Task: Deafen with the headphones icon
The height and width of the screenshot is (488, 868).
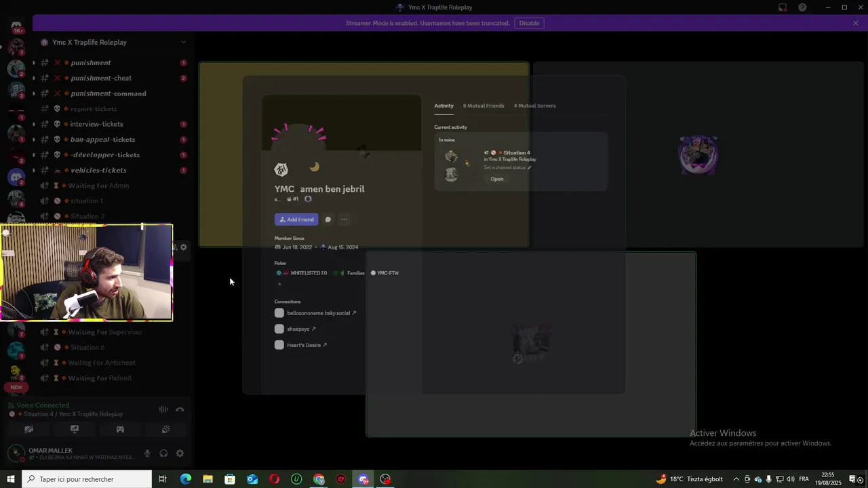Action: point(163,453)
